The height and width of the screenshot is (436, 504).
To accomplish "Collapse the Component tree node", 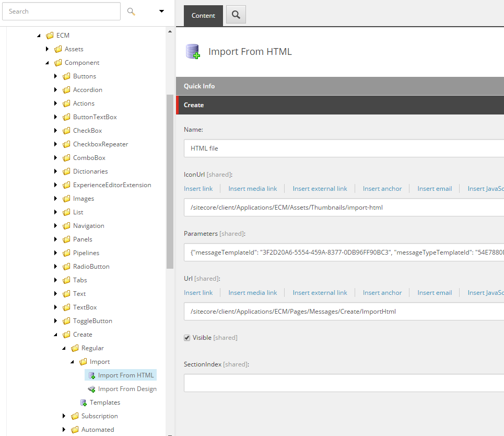I will coord(47,63).
